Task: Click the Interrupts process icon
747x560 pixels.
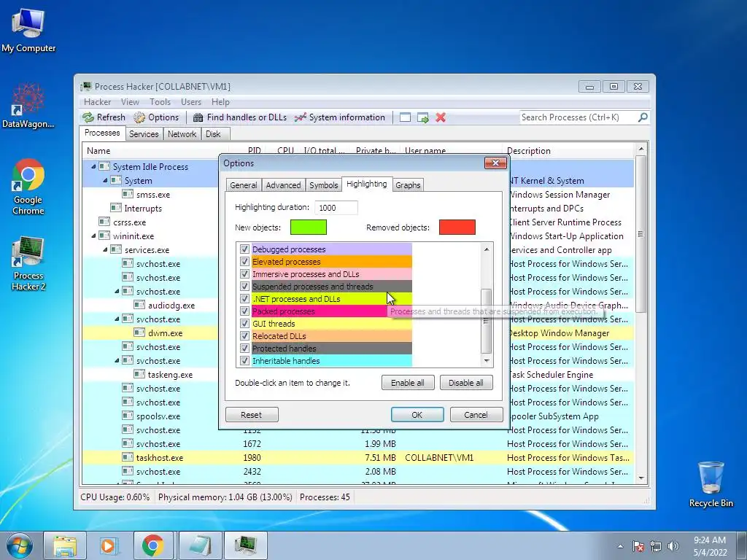Action: (116, 208)
